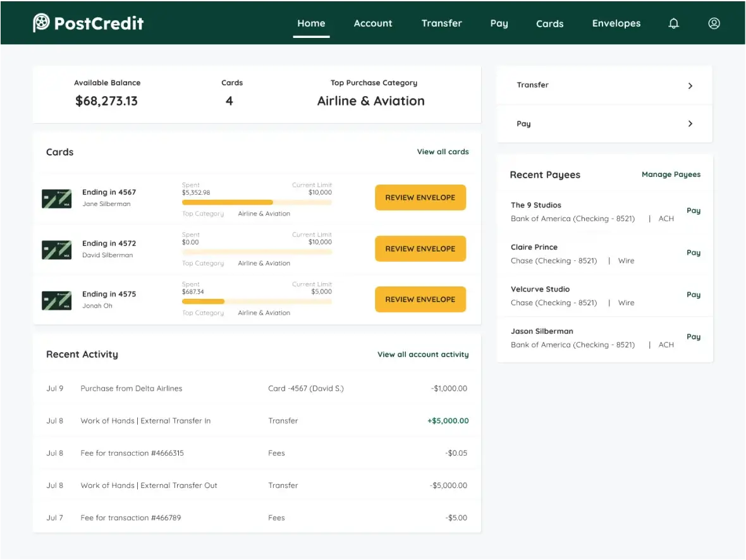Click the card icon beside Ending in 4572
This screenshot has height=560, width=746.
click(56, 249)
